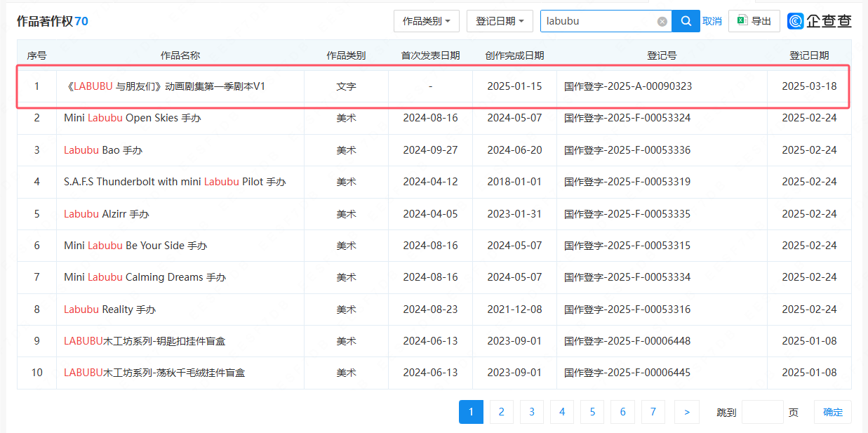Click LABUBU木工坊系列-荡秋千毛绒挂件盲盒 title
Screen dimensions: 868x433
[154, 373]
